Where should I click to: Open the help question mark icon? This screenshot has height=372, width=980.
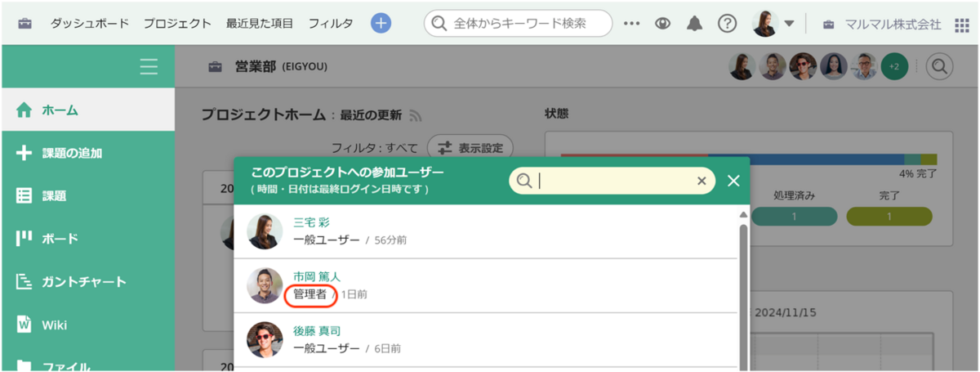coord(727,23)
